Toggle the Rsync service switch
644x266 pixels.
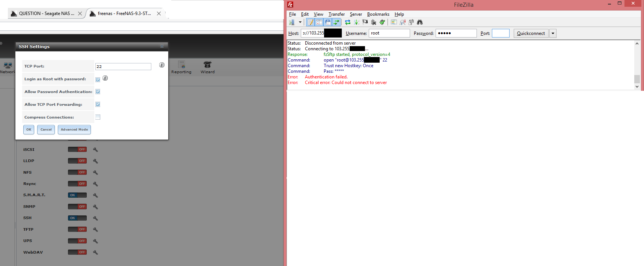pos(77,183)
